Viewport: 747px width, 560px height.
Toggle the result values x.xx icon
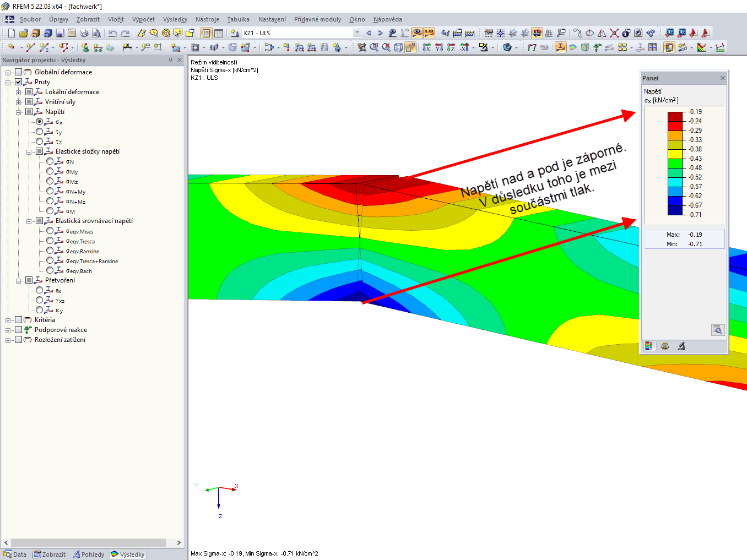click(429, 33)
